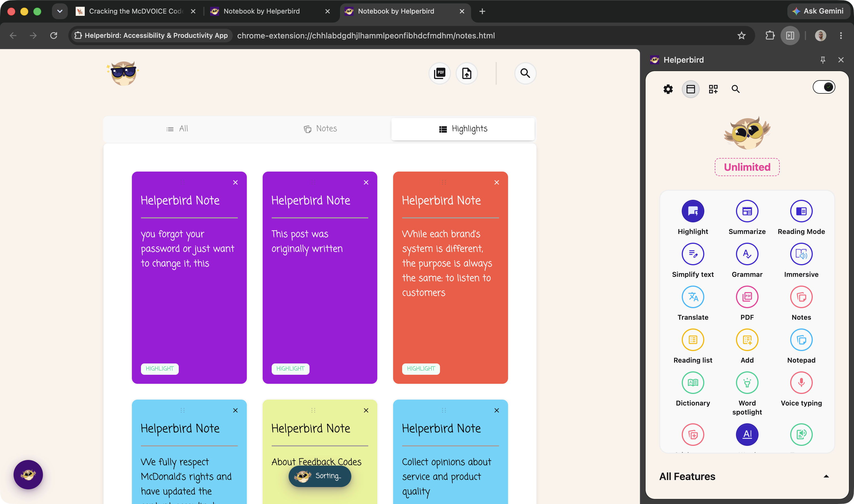The image size is (854, 504).
Task: Click the upload file icon in notebook header
Action: (467, 73)
